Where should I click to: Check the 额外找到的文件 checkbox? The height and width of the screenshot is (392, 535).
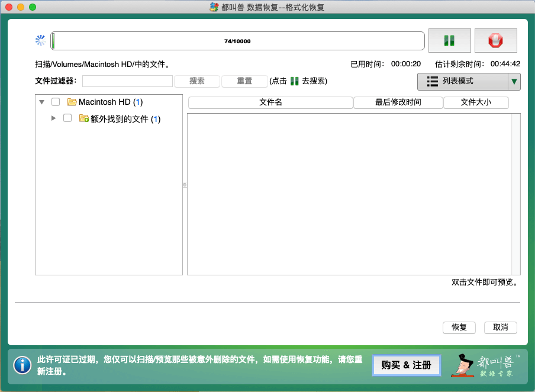tap(67, 118)
